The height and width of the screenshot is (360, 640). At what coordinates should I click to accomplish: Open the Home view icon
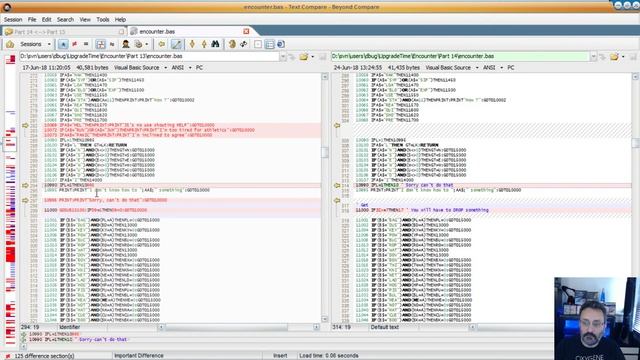[x=10, y=44]
